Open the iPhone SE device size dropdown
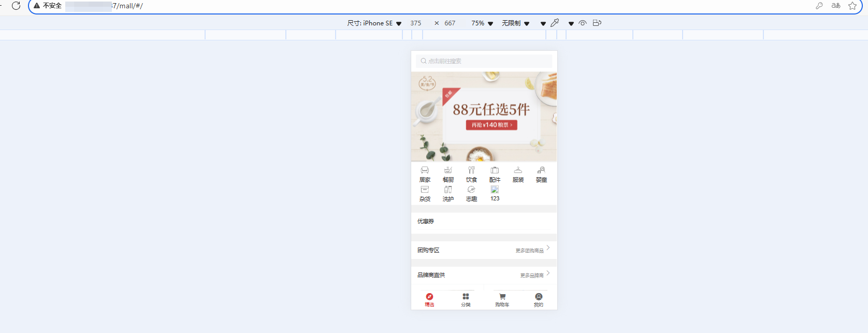 pos(374,23)
